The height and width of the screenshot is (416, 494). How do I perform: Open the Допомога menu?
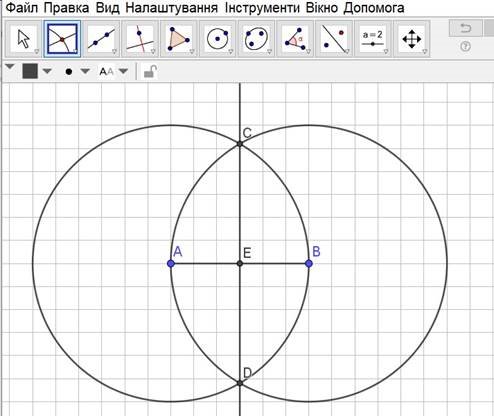(x=374, y=8)
